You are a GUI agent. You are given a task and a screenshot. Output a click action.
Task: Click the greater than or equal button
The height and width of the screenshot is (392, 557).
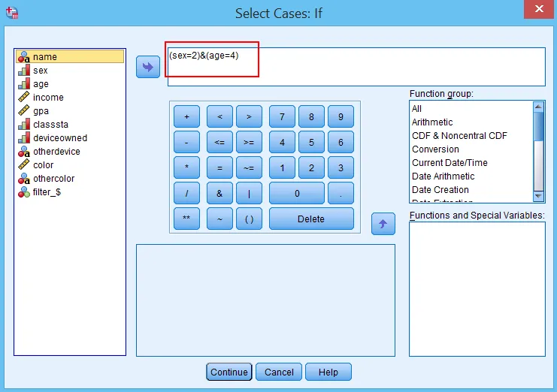point(249,142)
